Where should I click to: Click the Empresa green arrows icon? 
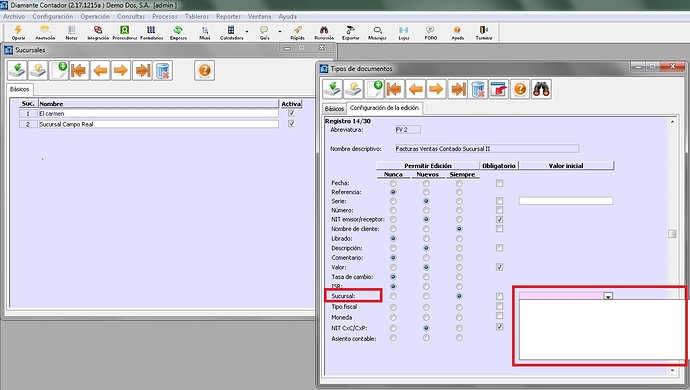178,32
